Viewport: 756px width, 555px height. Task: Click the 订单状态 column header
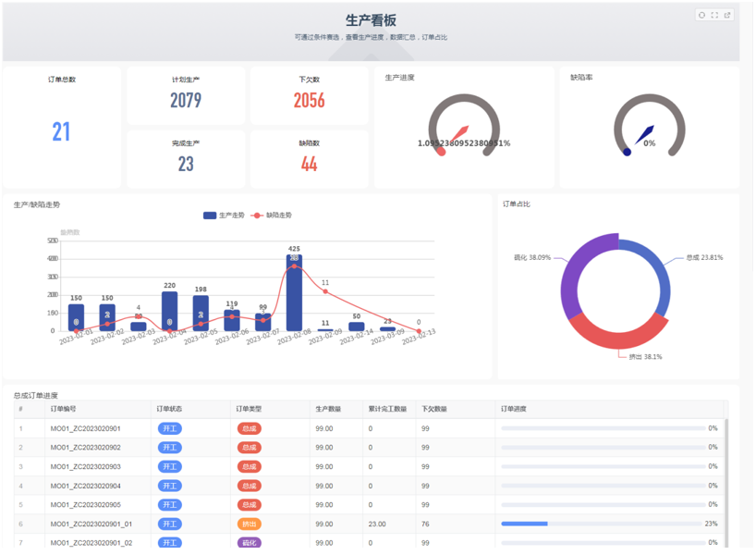(x=170, y=409)
